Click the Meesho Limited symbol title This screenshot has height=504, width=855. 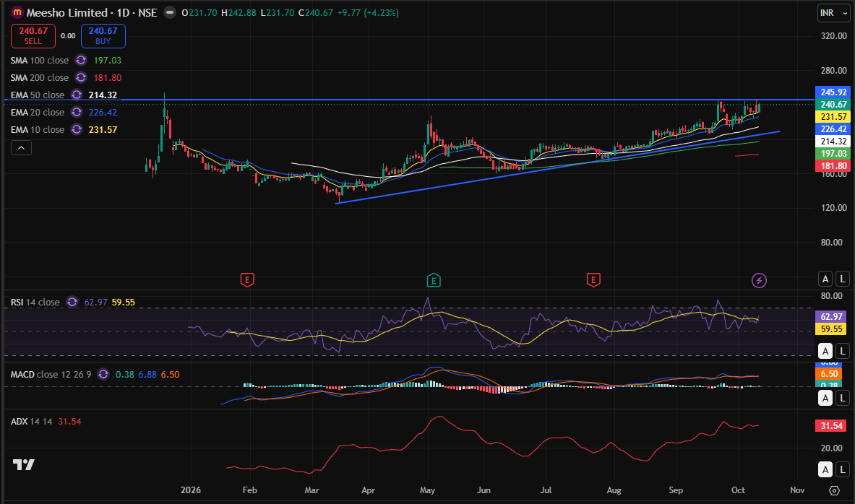67,12
